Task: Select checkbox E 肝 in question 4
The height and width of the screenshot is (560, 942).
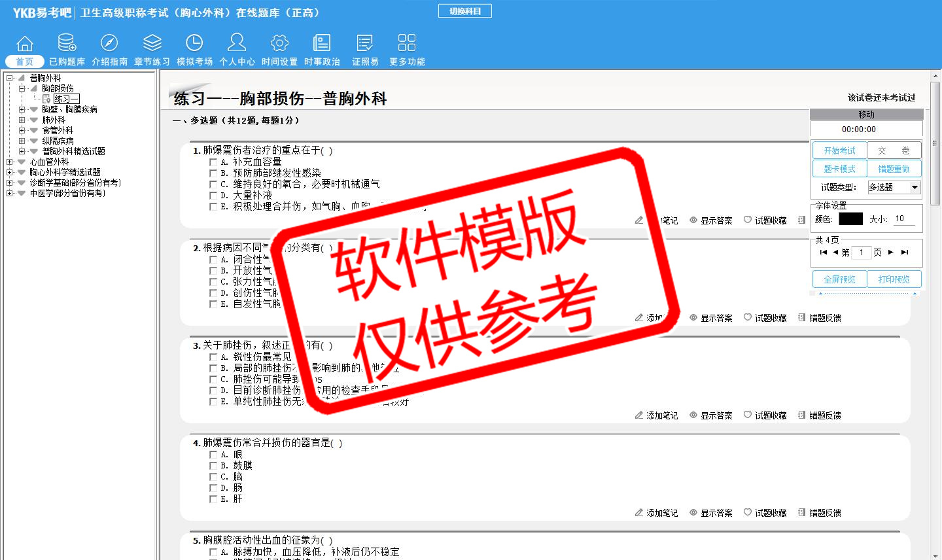Action: [x=213, y=499]
